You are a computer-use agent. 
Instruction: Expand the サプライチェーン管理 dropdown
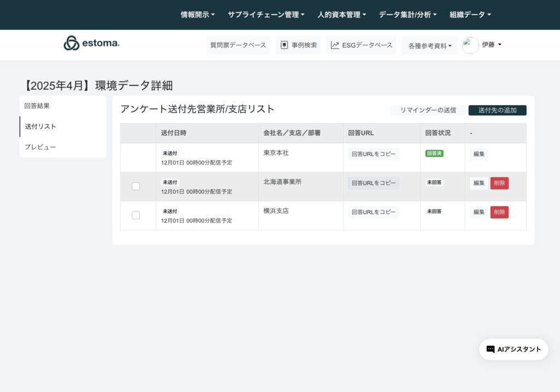(266, 15)
